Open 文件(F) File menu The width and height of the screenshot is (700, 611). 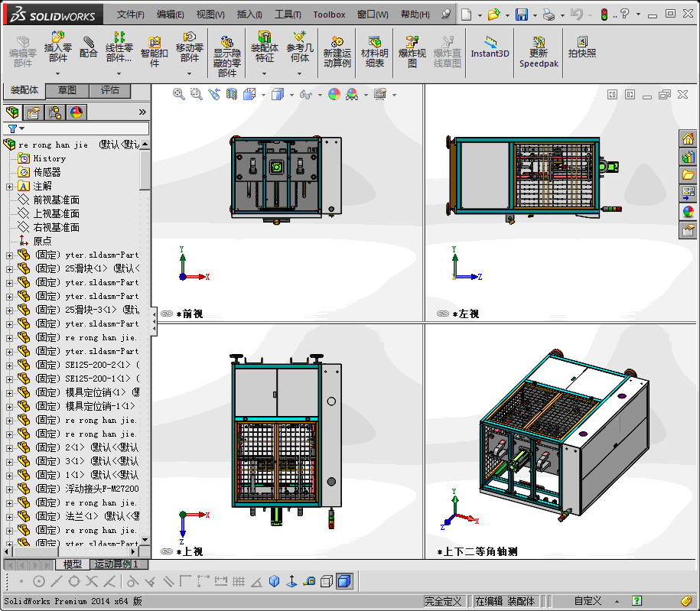click(130, 15)
